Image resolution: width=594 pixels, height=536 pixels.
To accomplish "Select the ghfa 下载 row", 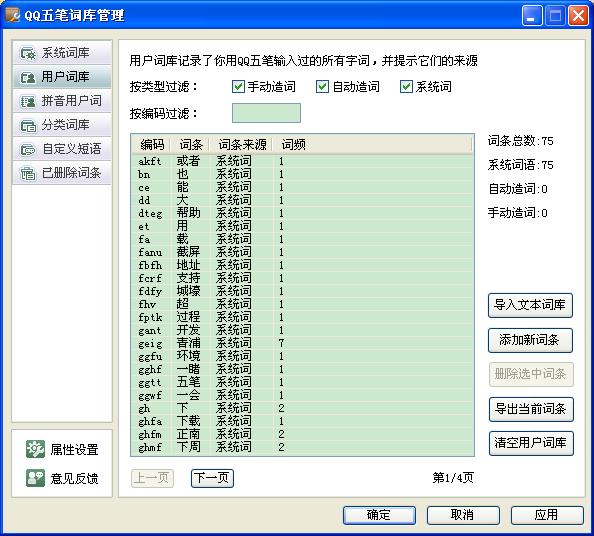I will click(303, 421).
